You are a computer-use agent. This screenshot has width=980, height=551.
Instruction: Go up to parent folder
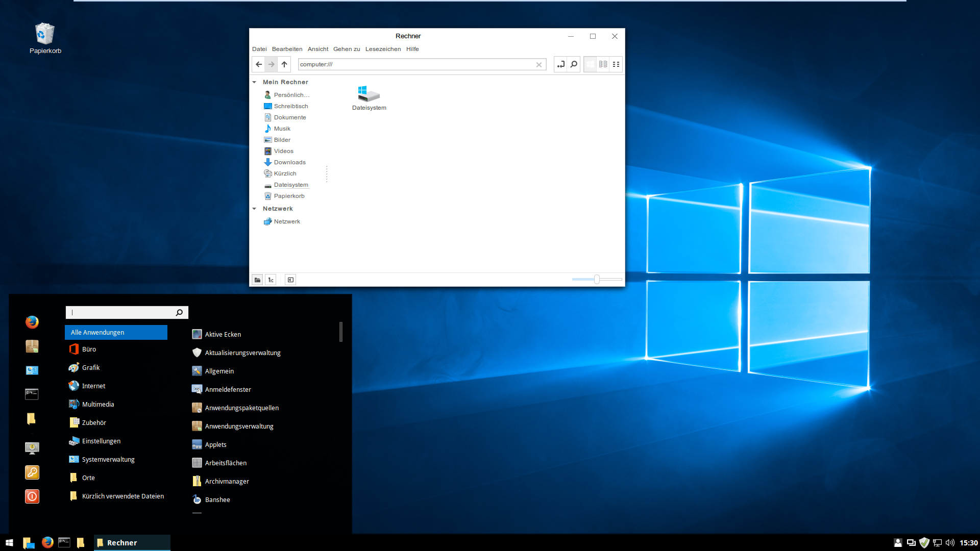[284, 64]
